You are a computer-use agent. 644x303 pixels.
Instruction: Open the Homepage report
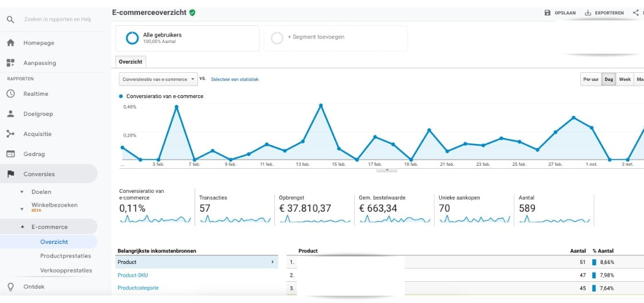tap(38, 42)
